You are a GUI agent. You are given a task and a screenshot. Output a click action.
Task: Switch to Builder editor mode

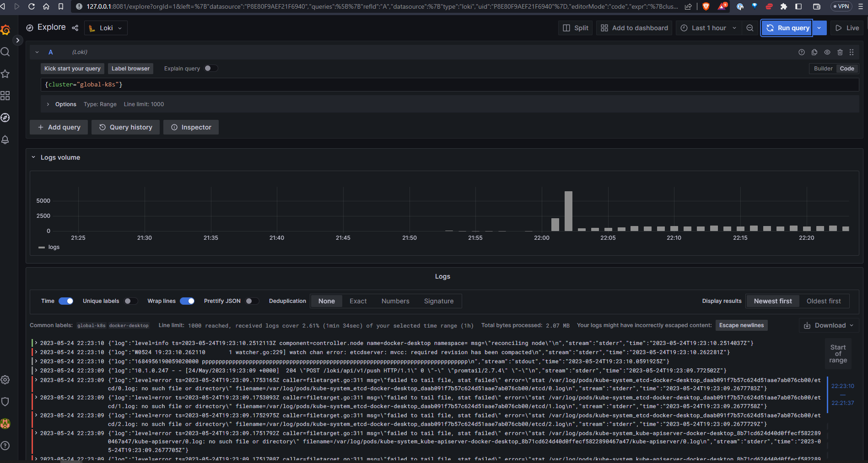pos(823,69)
